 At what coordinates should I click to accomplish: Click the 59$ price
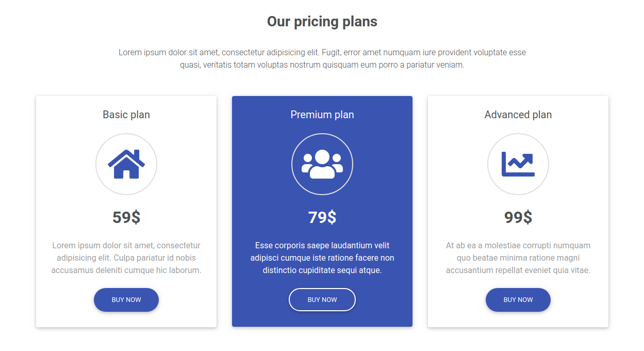tap(126, 217)
